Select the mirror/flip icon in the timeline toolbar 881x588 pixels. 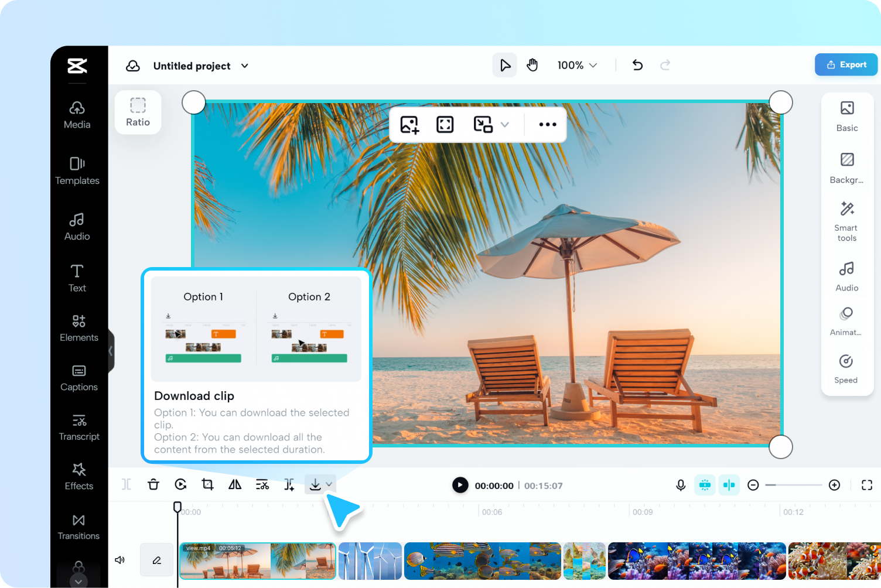point(234,484)
